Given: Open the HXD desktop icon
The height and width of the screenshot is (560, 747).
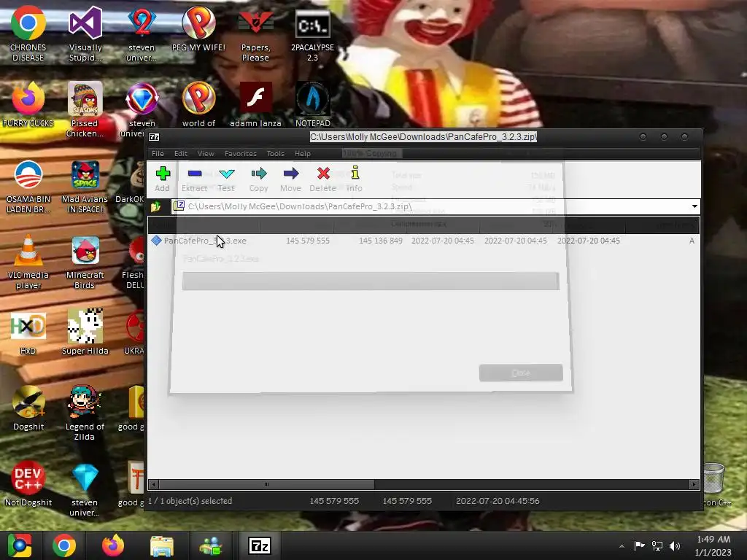Looking at the screenshot, I should [x=28, y=333].
